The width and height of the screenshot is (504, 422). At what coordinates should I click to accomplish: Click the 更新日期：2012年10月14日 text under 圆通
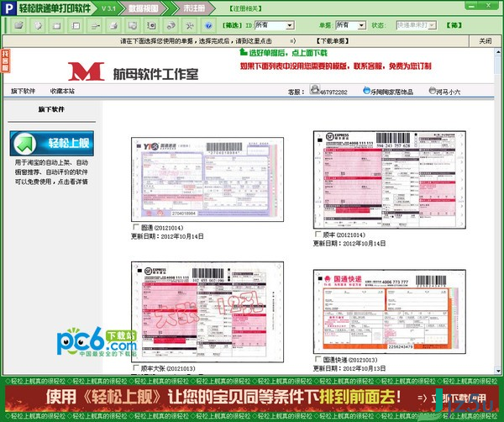tap(167, 236)
